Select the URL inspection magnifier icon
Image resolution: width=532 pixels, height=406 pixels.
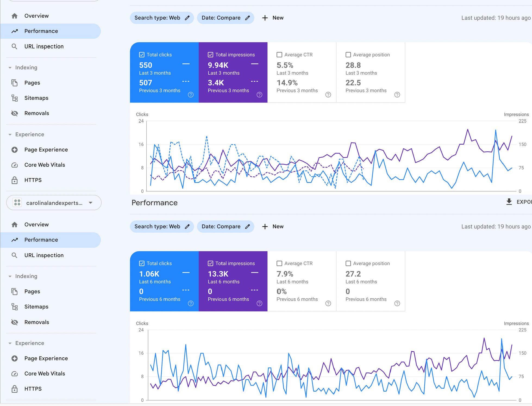coord(15,46)
